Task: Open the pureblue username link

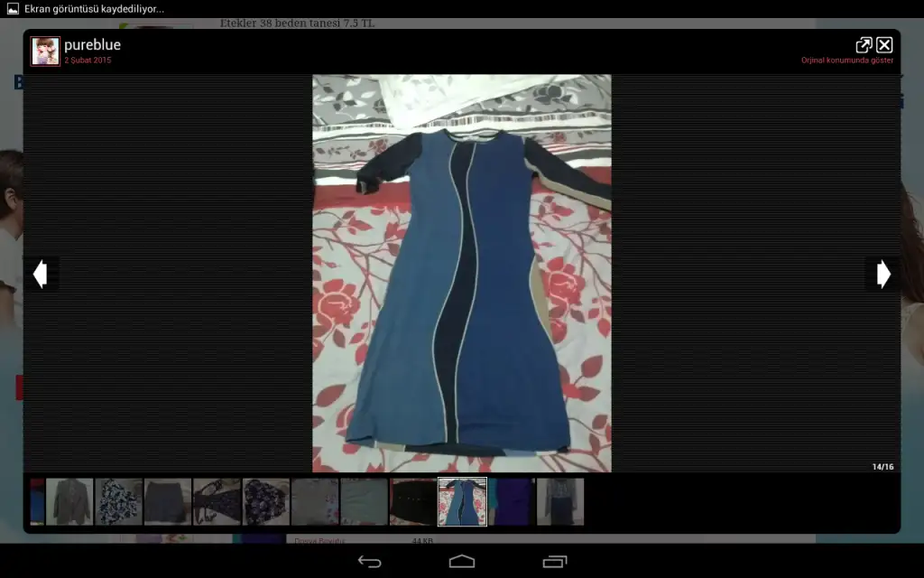Action: 92,45
